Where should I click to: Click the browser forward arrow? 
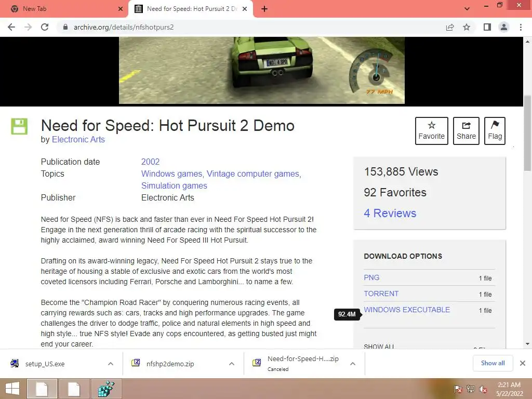tap(28, 27)
